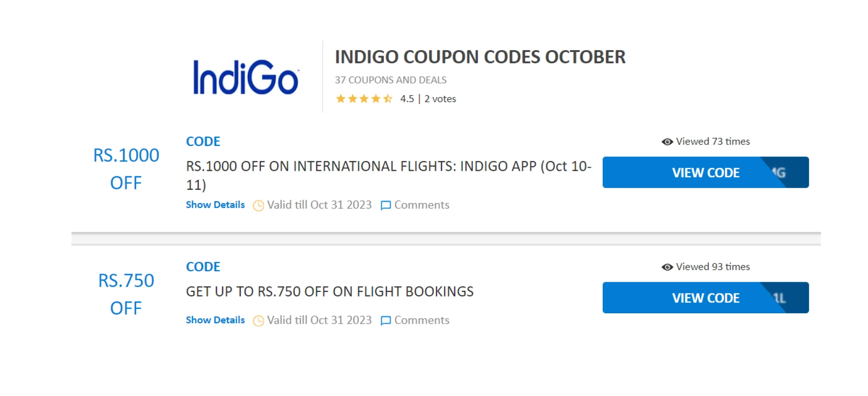The width and height of the screenshot is (868, 396).
Task: Click the RS.1000 OFF discount label
Action: pyautogui.click(x=126, y=169)
